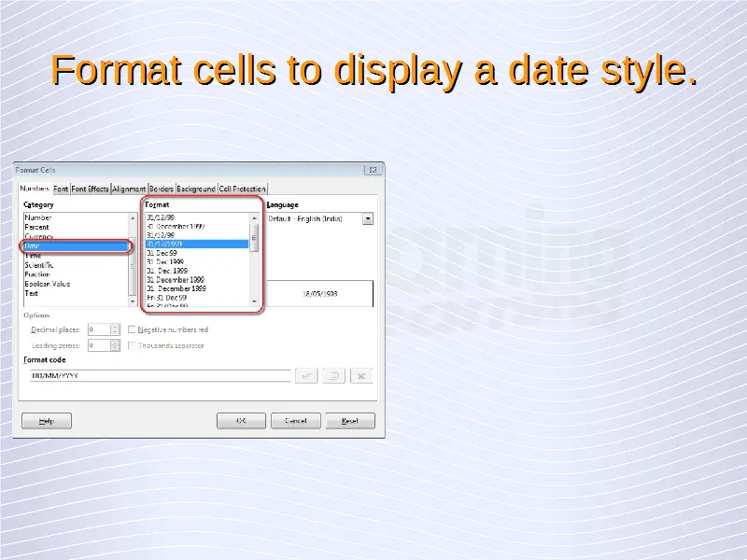
Task: Adjust the Decimal places spinner
Action: [x=115, y=329]
